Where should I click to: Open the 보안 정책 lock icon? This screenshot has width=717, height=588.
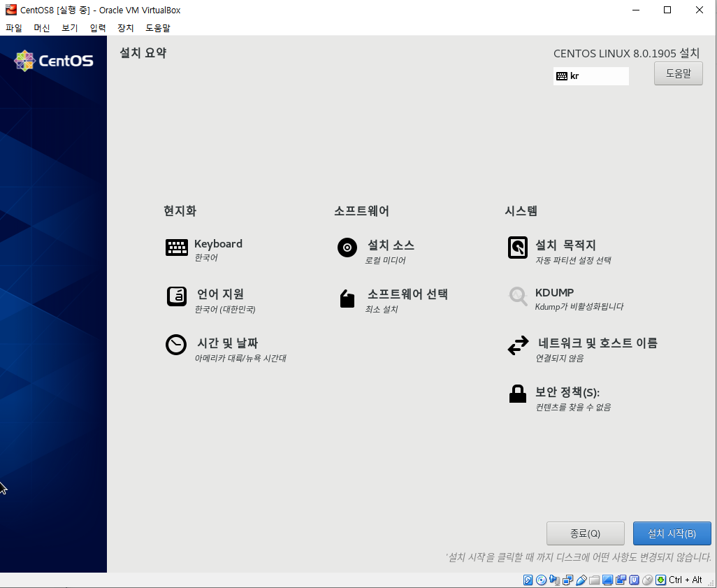tap(518, 394)
